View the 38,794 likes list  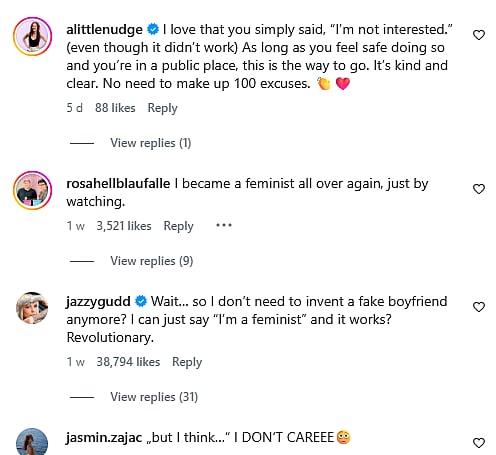tap(128, 362)
